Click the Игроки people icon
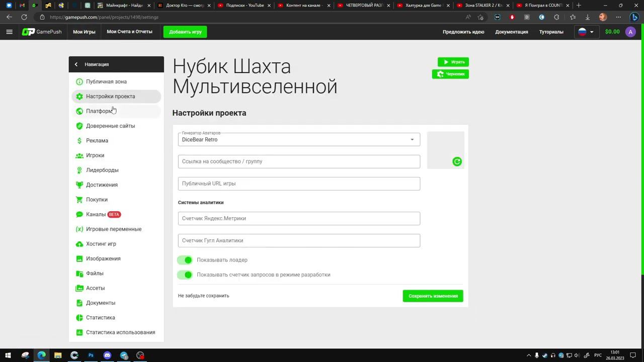The width and height of the screenshot is (644, 362). coord(79,155)
